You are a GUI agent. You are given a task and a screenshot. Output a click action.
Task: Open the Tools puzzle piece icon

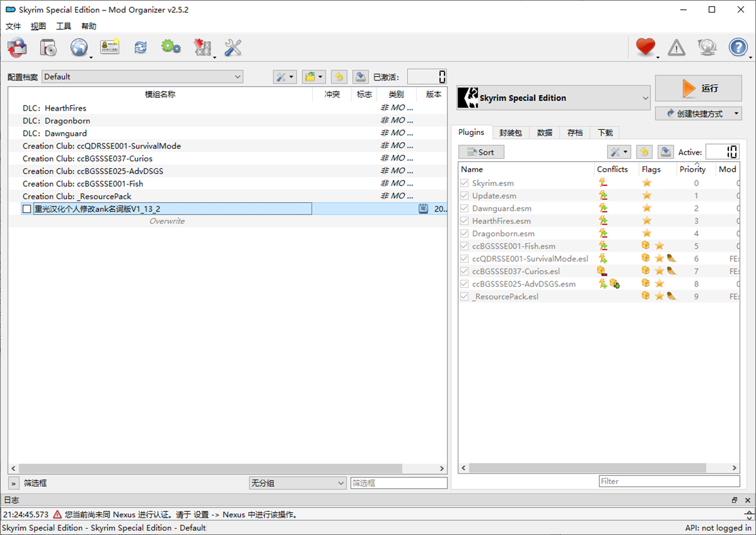203,48
